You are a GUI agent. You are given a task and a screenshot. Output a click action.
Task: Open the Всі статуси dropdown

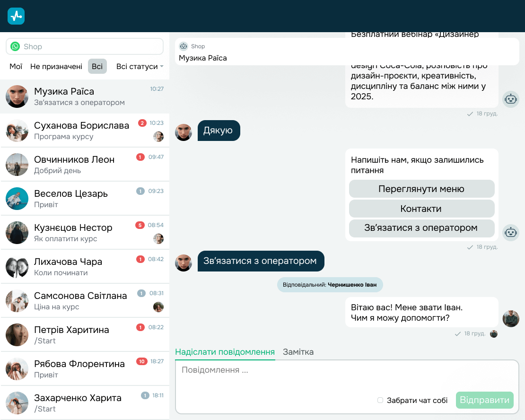pos(140,66)
